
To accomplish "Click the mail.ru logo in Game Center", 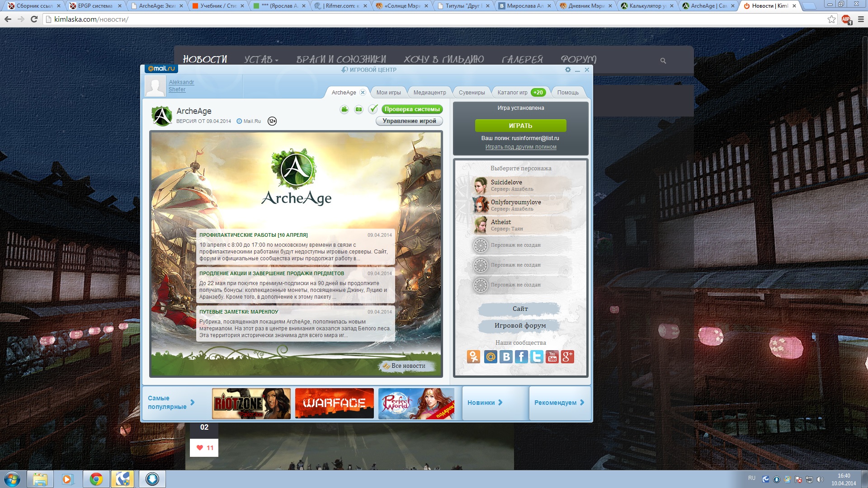I will point(161,69).
